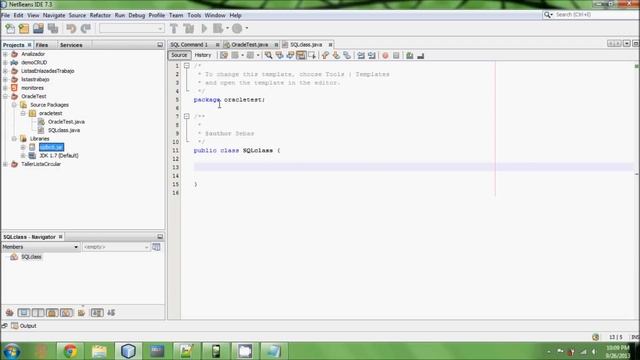Click the Clean and Build icon

(189, 29)
